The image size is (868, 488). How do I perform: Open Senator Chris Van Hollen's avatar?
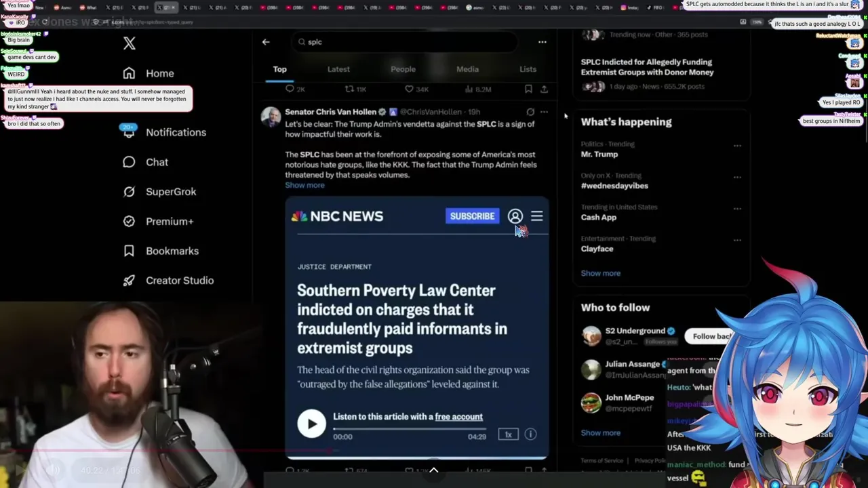[x=271, y=117]
